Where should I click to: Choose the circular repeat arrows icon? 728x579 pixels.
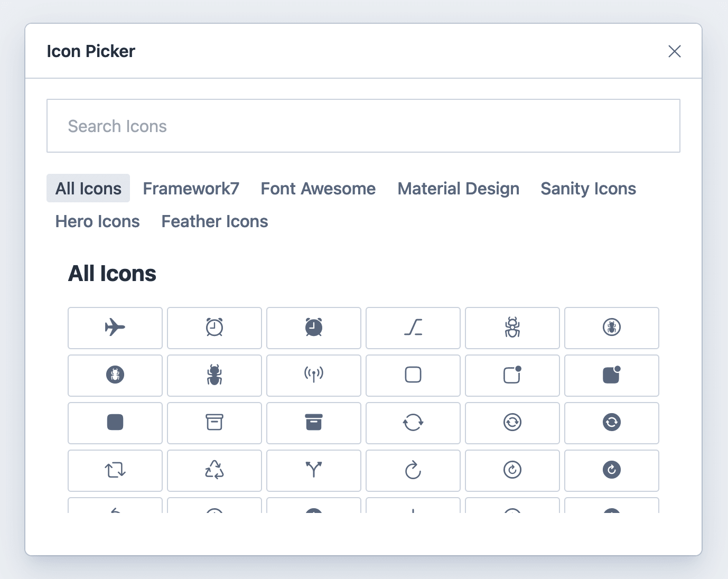click(115, 471)
